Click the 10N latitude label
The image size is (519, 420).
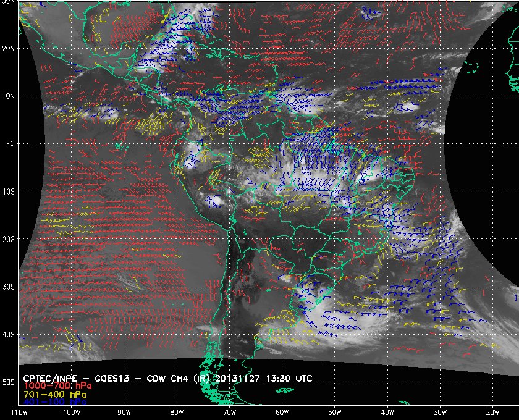(x=8, y=96)
